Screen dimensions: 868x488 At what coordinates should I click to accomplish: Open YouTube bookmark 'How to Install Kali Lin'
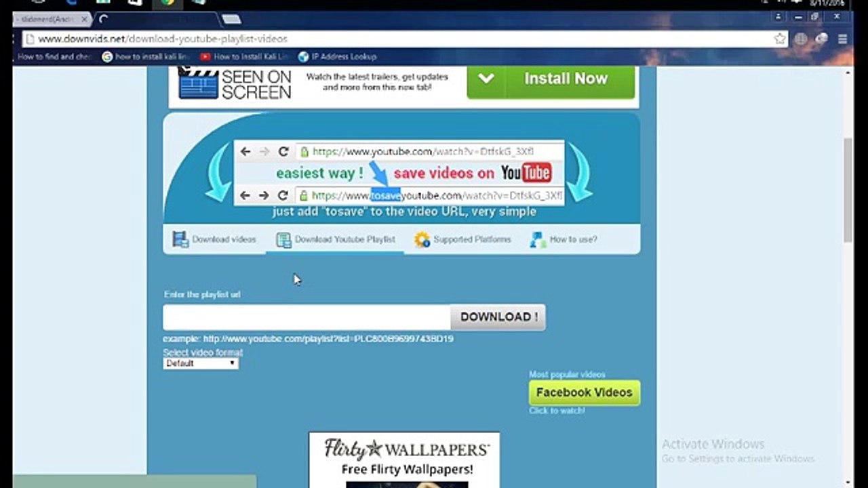245,57
